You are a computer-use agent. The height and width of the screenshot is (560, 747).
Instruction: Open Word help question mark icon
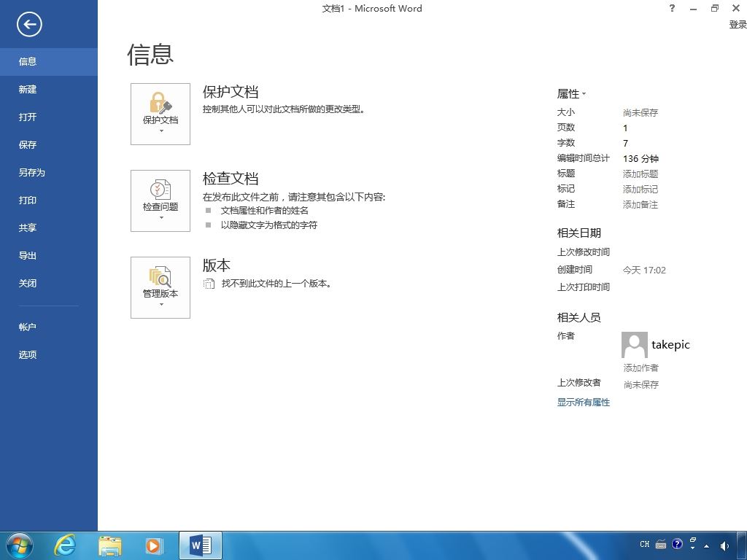672,8
